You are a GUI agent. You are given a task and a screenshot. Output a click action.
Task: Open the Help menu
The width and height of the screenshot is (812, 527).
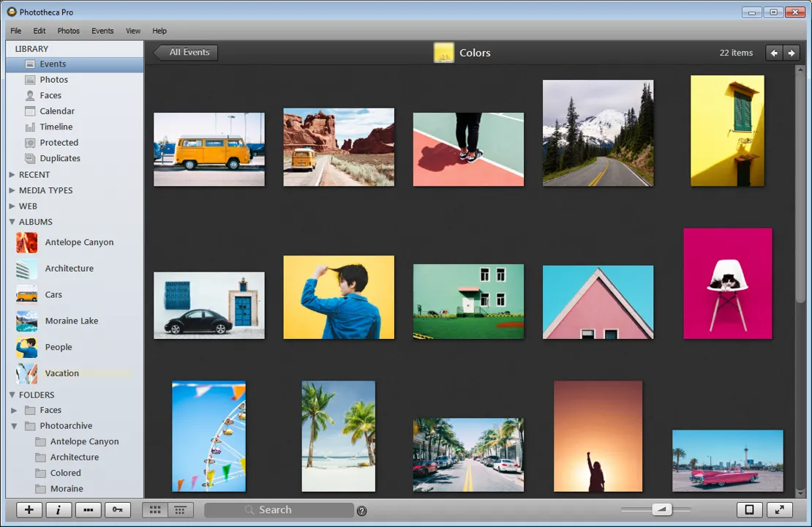(x=159, y=31)
